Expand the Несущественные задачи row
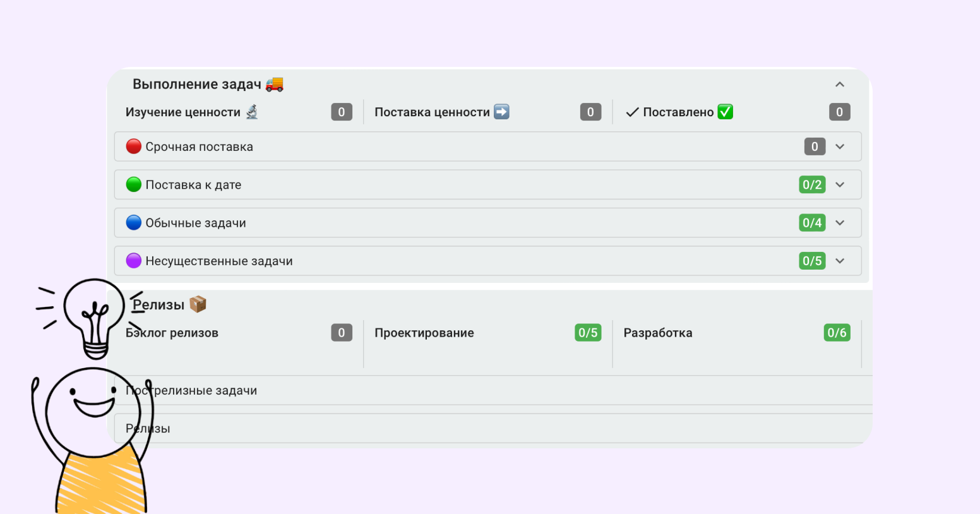This screenshot has width=980, height=514. click(840, 261)
